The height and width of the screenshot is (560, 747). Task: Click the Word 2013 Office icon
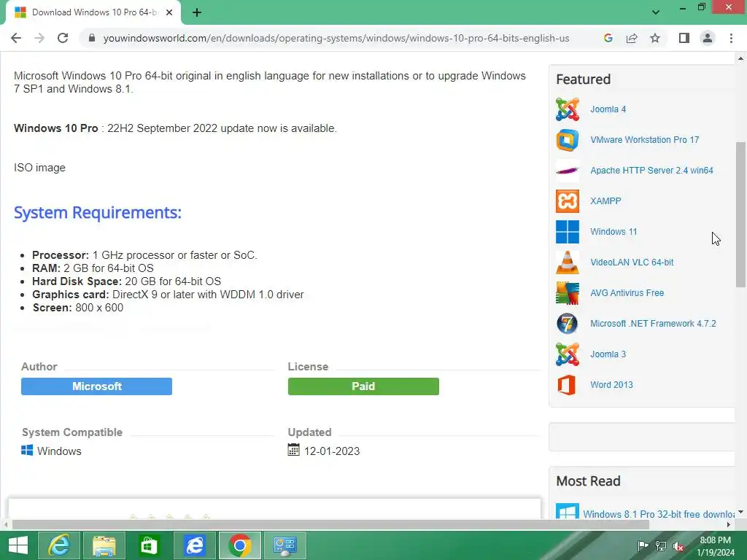click(568, 385)
